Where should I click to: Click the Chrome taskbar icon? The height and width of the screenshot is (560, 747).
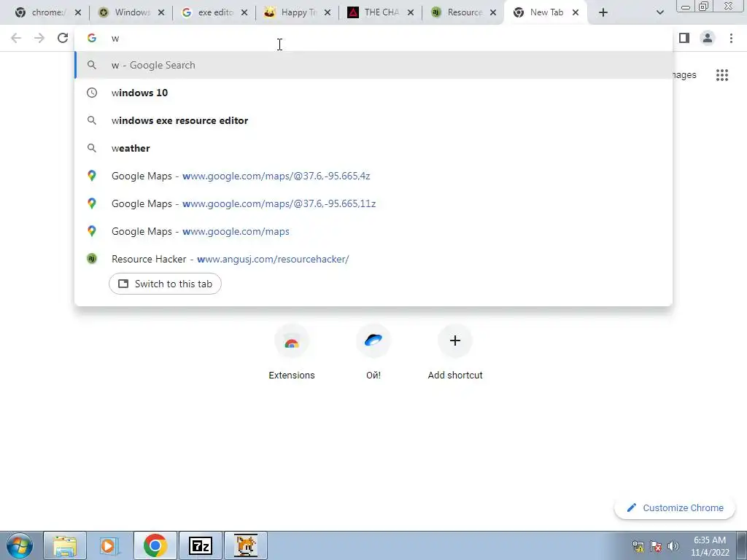click(155, 545)
